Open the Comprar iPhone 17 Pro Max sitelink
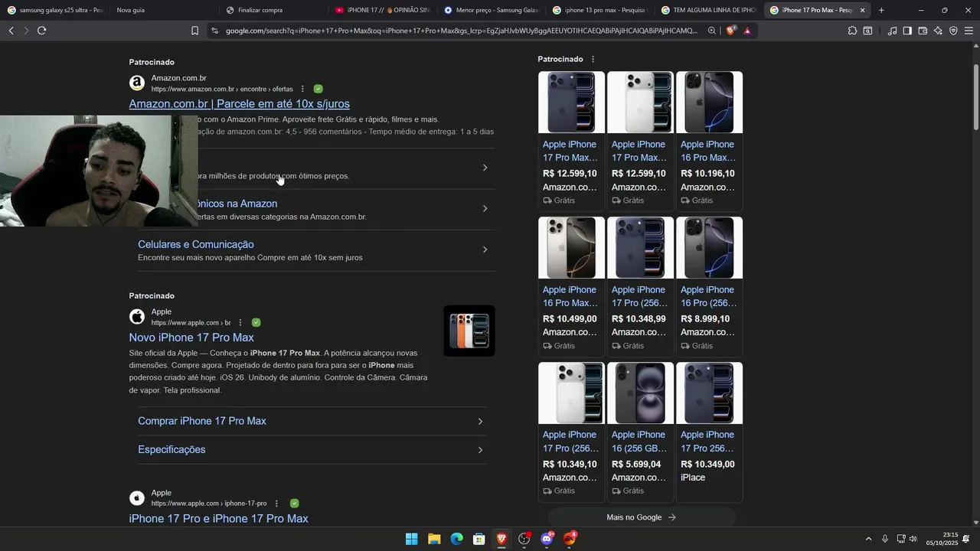 (x=202, y=421)
